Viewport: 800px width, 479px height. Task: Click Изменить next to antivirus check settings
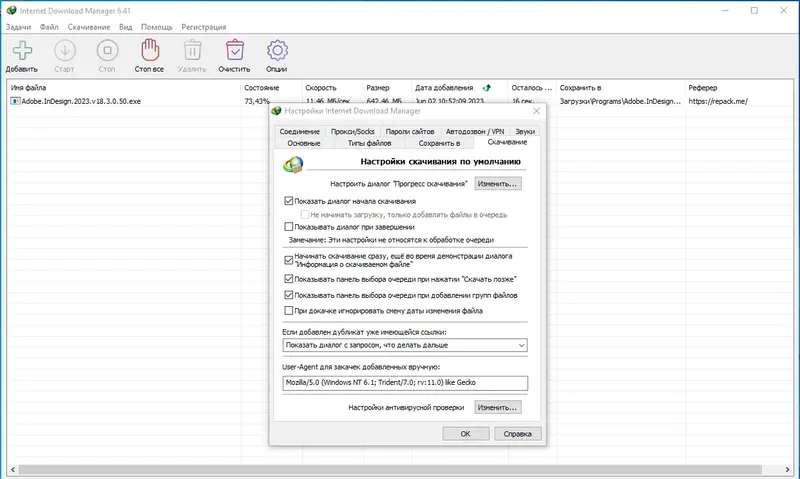tap(497, 408)
